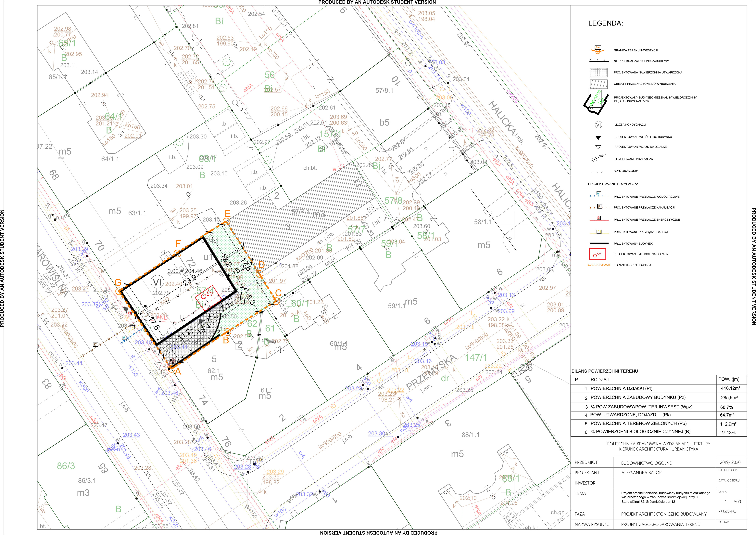Click the PROJEKT ZAGOSPODAROWANIA TERENU drawing name
The image size is (756, 535).
661,524
